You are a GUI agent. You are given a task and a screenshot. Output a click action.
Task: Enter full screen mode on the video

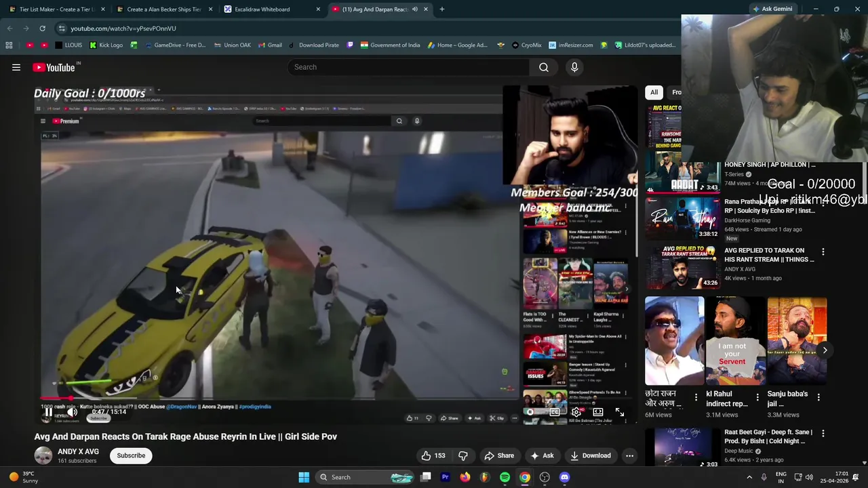point(620,411)
